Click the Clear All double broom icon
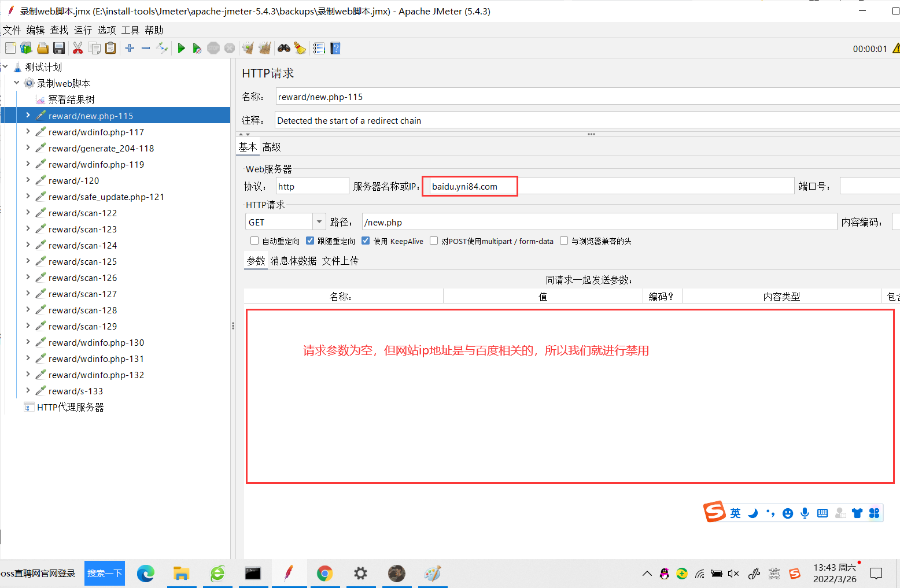900x588 pixels. pos(265,48)
